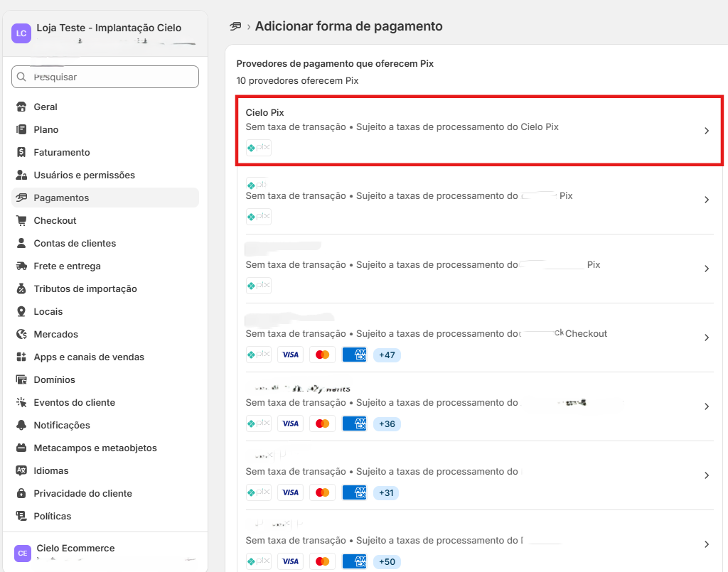
Task: Click the Políticas icon
Action: coord(21,516)
